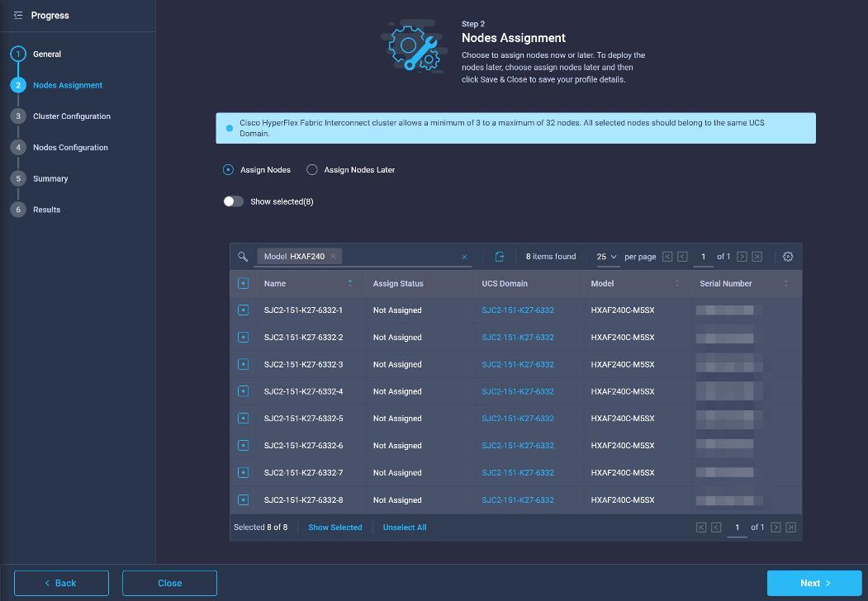Click the info icon in the blue banner
The width and height of the screenshot is (868, 601).
(229, 129)
